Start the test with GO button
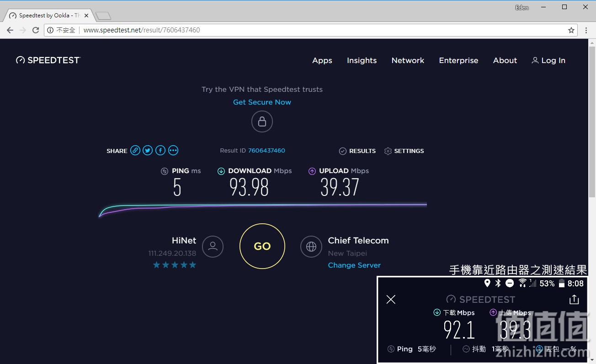Viewport: 596px width, 364px height. 262,246
